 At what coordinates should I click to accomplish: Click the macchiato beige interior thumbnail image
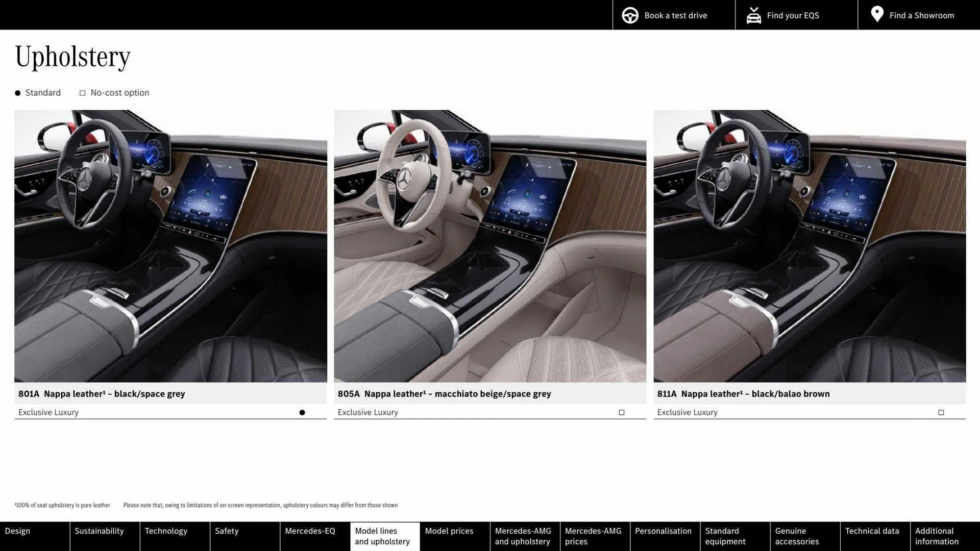pyautogui.click(x=489, y=246)
